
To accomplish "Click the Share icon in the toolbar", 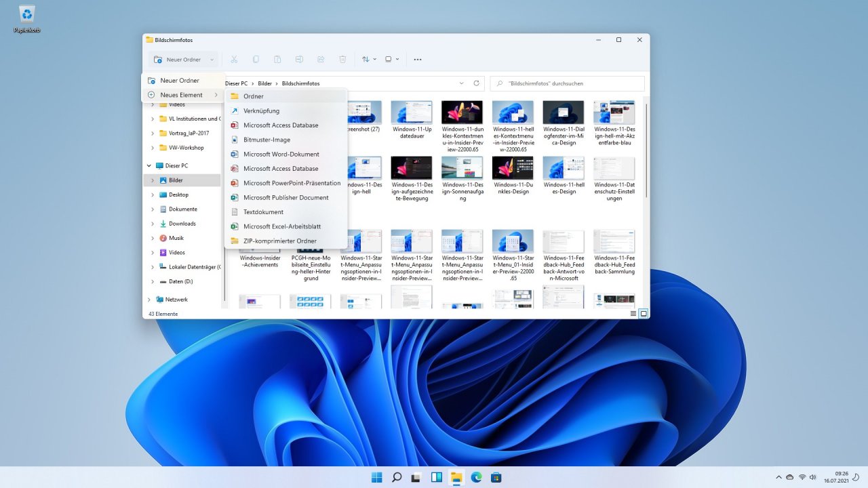I will click(x=321, y=60).
